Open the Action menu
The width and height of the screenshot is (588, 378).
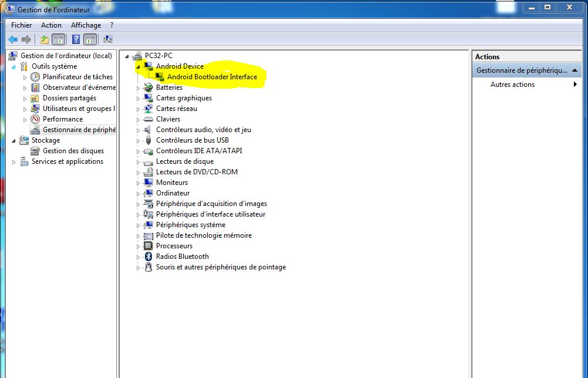[51, 25]
